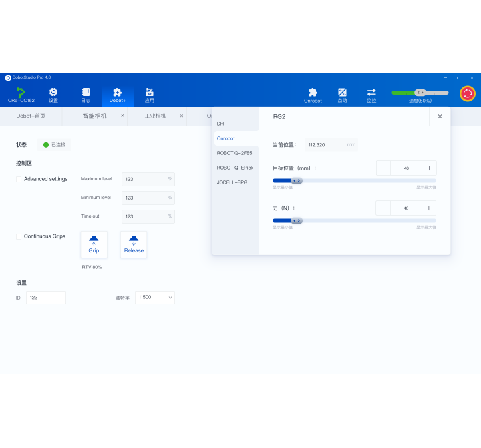Click the 目标位置 target position slider handle
The width and height of the screenshot is (481, 448).
297,180
